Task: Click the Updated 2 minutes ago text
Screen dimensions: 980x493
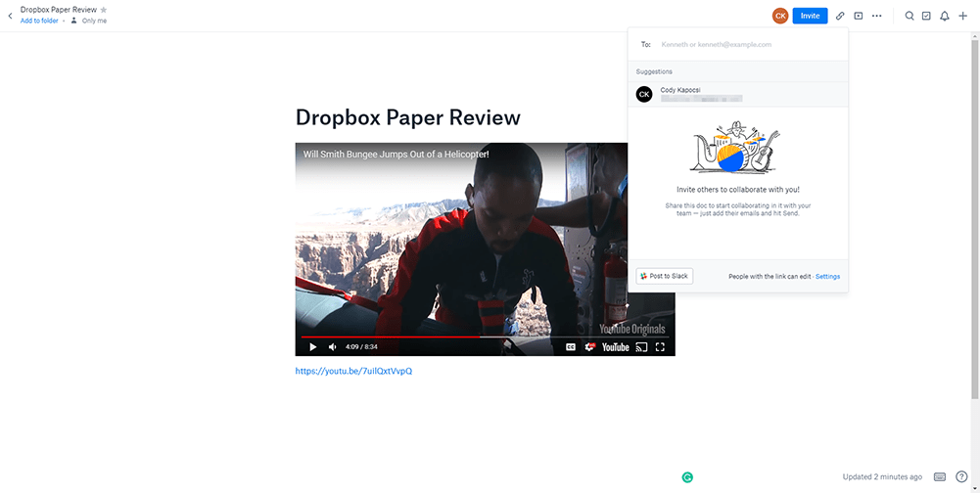Action: click(x=882, y=476)
